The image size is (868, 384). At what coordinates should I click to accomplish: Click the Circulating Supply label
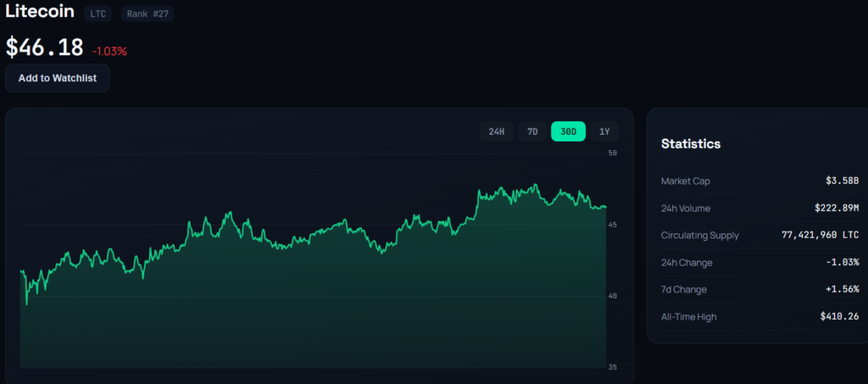(x=699, y=235)
